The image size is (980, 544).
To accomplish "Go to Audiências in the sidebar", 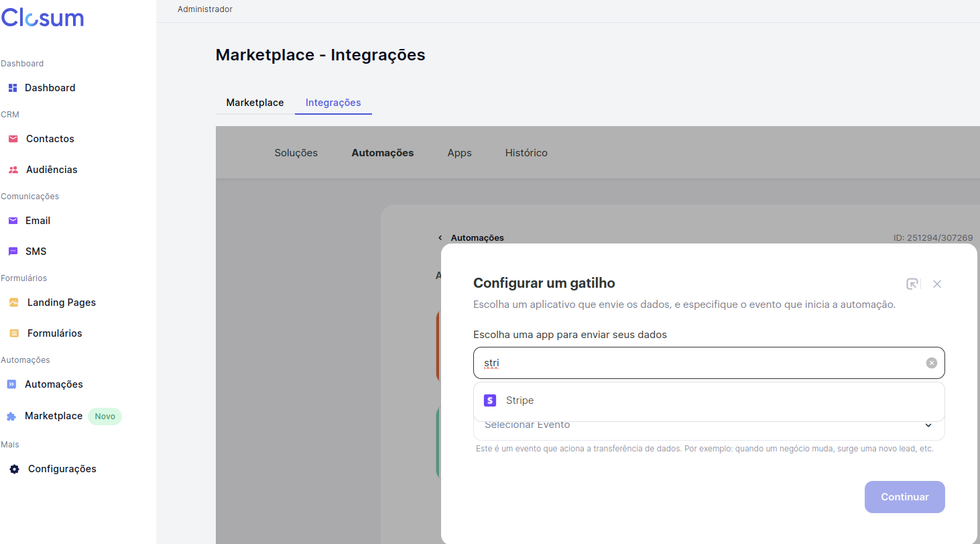I will 52,170.
